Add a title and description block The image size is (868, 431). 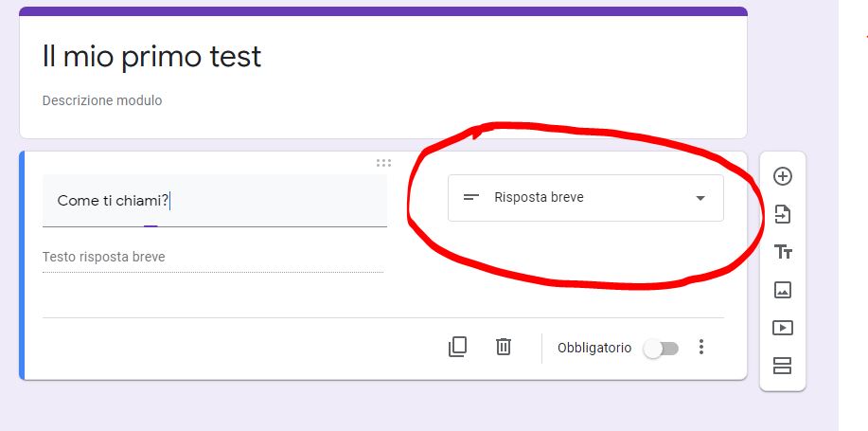(x=783, y=252)
